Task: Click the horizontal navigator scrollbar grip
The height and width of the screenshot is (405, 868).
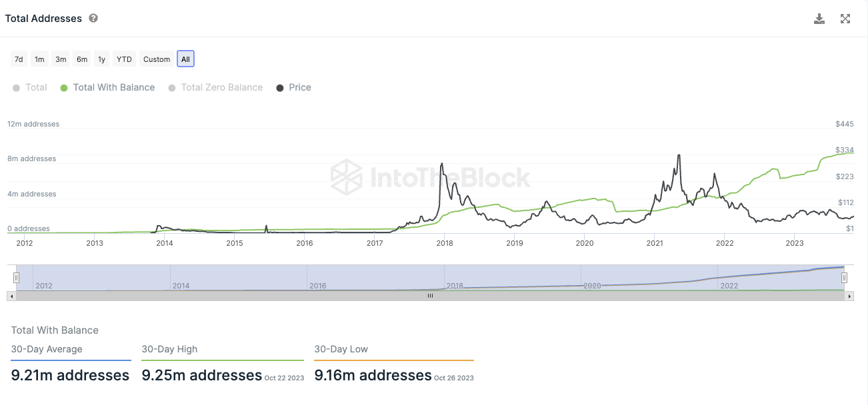Action: 430,296
